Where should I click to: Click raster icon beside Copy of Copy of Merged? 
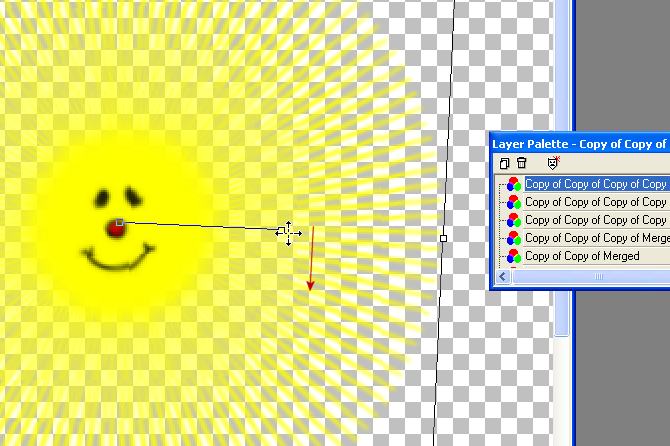514,256
